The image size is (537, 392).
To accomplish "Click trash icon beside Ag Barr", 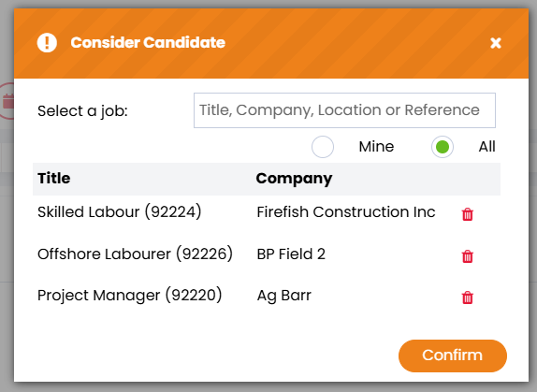I will click(468, 298).
